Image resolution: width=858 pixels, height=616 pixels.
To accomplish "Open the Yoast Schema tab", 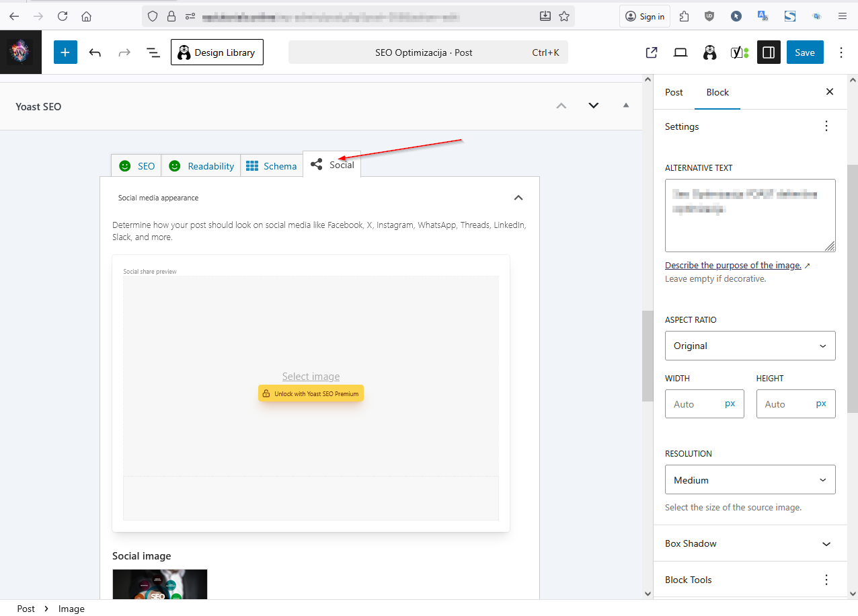I will pyautogui.click(x=272, y=166).
